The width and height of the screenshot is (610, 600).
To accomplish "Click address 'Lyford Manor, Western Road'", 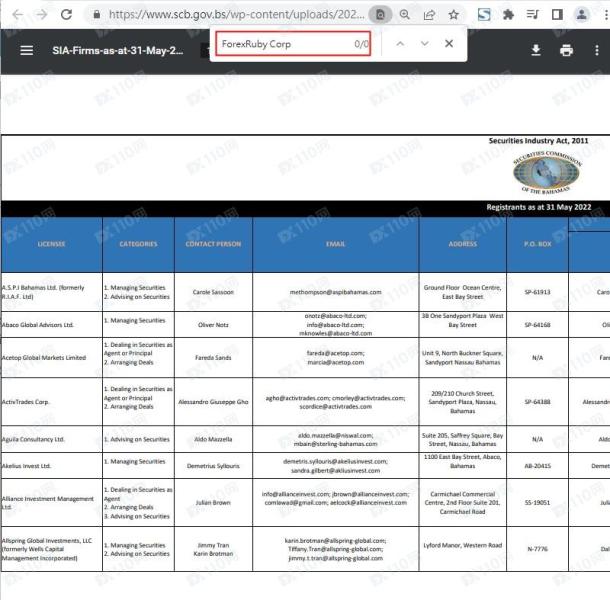I will pos(463,545).
